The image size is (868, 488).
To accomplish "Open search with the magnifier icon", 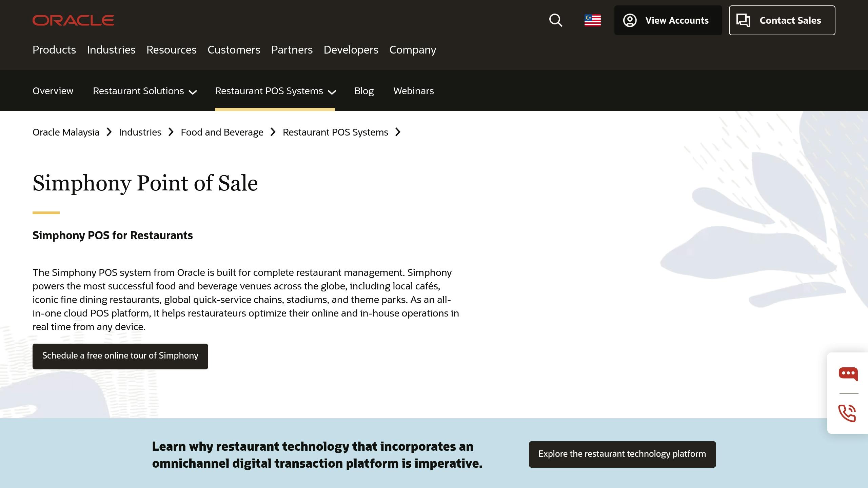I will [x=556, y=20].
